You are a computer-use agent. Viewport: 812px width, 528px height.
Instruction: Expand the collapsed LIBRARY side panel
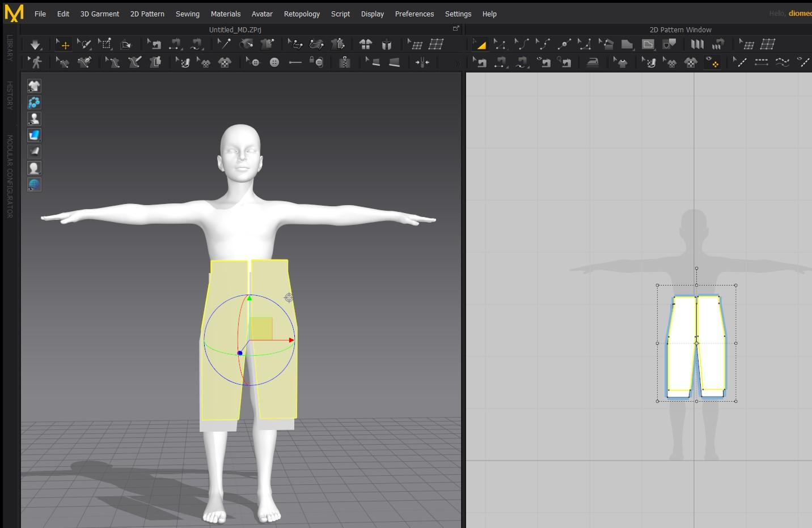pyautogui.click(x=9, y=48)
